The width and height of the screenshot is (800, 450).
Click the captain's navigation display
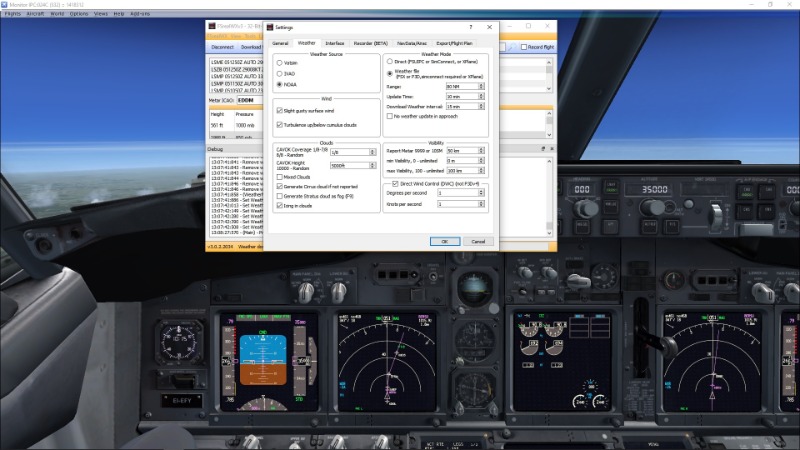(386, 361)
